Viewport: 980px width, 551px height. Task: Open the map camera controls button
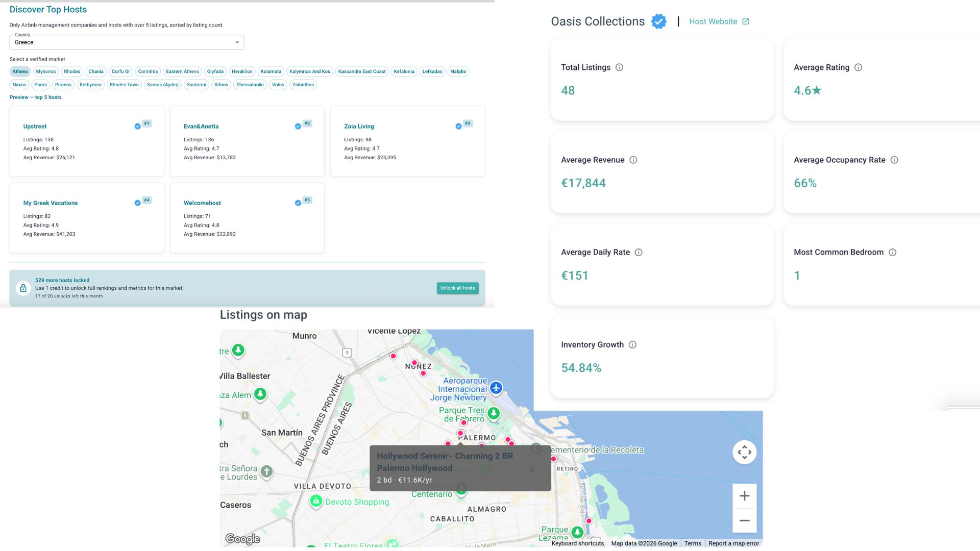tap(744, 452)
